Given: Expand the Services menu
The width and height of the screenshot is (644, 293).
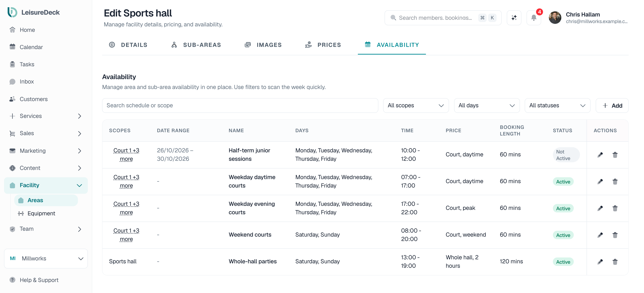Looking at the screenshot, I should pyautogui.click(x=46, y=116).
